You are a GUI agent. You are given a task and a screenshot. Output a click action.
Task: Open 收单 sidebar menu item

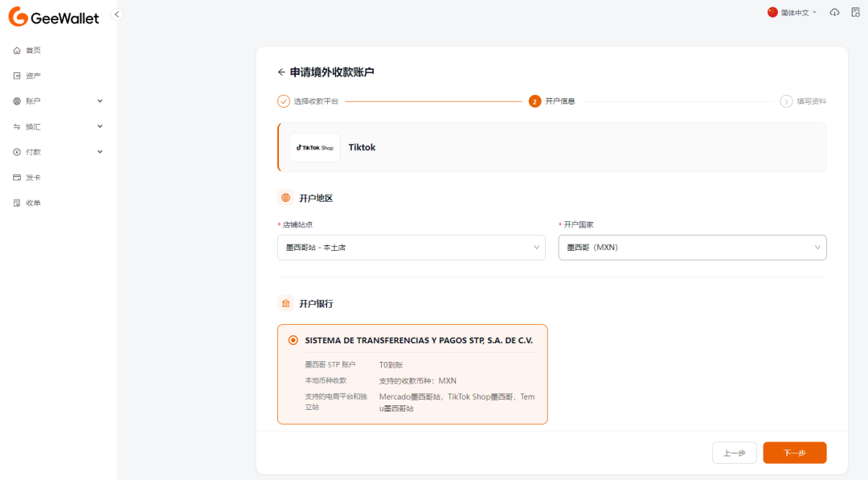pyautogui.click(x=33, y=203)
